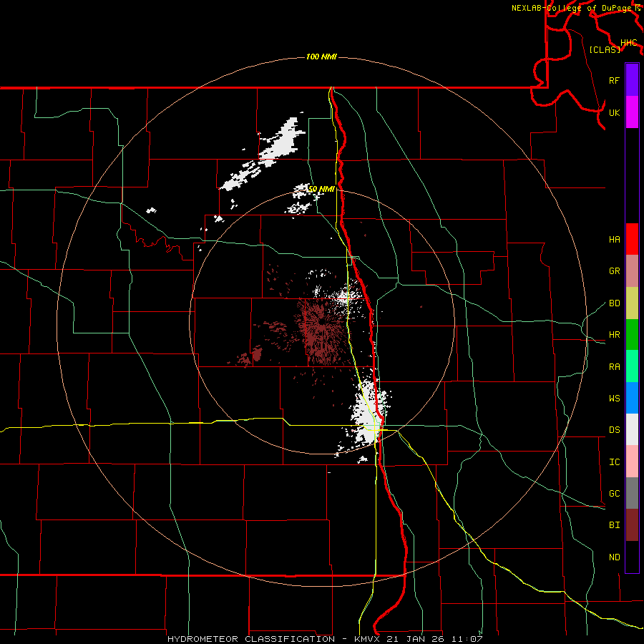Image resolution: width=644 pixels, height=644 pixels.
Task: Click the RF legend label
Action: click(614, 80)
